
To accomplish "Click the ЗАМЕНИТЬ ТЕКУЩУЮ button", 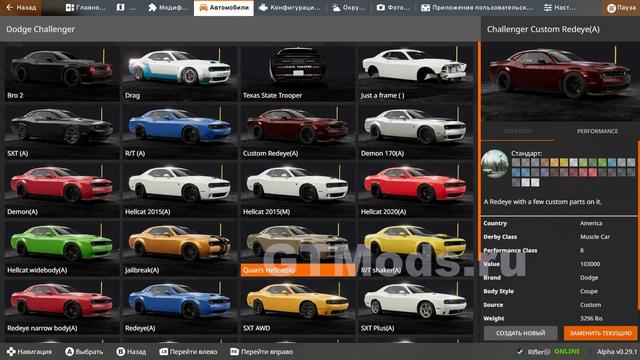I will point(600,333).
